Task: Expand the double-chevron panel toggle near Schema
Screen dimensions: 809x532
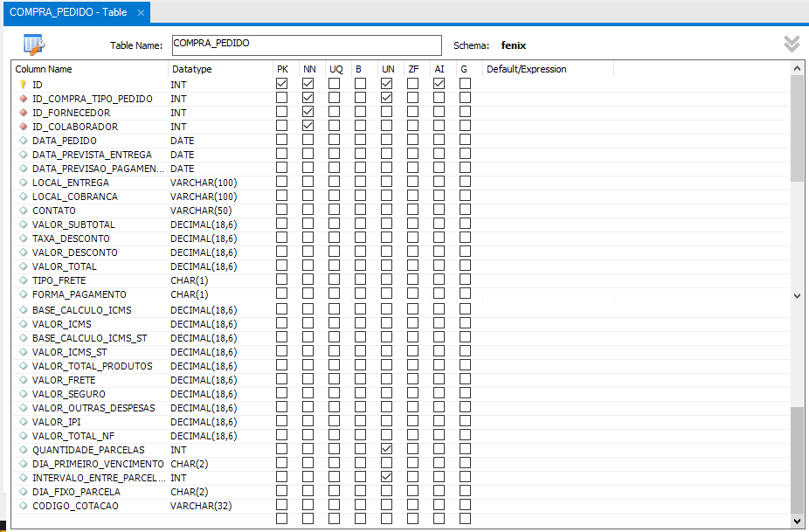Action: pos(792,45)
